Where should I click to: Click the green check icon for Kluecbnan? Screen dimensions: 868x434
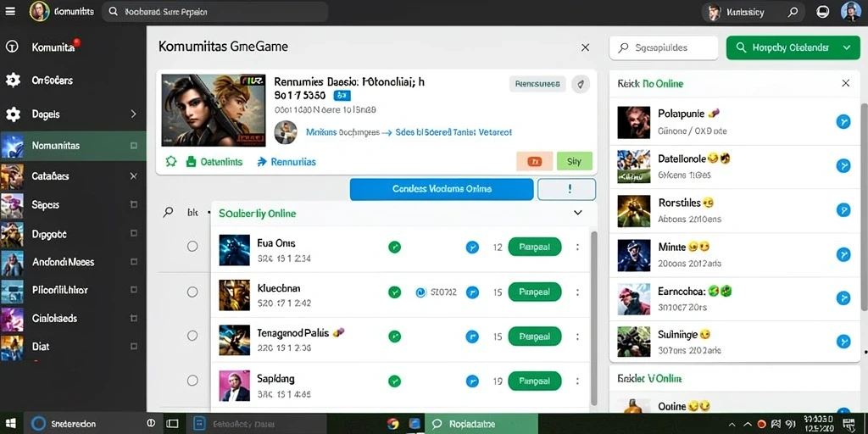pyautogui.click(x=395, y=292)
